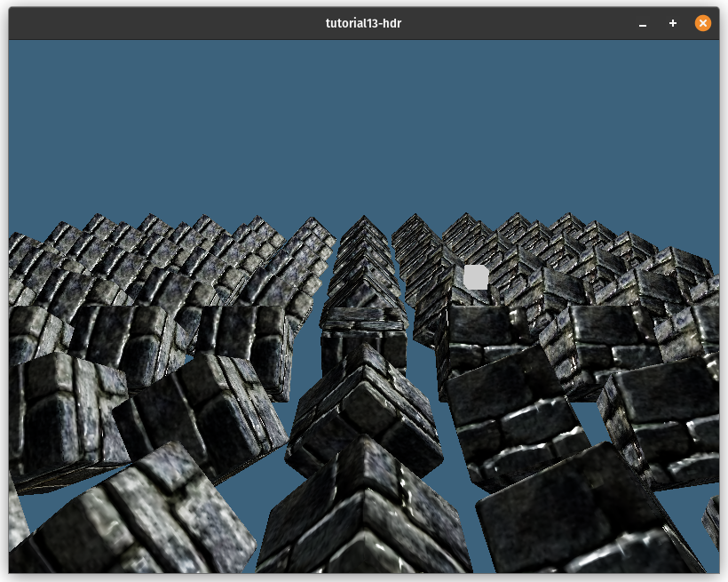The width and height of the screenshot is (728, 582).
Task: Maximize the window with the plus button
Action: (x=673, y=24)
